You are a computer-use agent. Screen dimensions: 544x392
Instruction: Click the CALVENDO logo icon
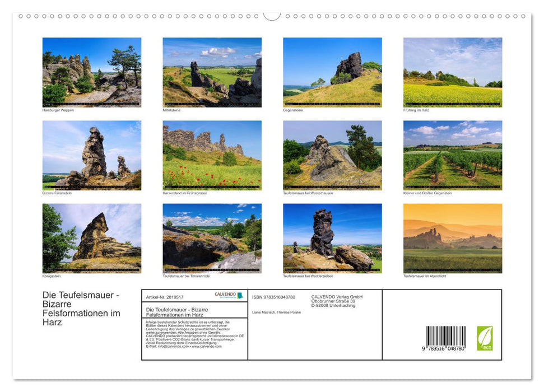tap(225, 294)
